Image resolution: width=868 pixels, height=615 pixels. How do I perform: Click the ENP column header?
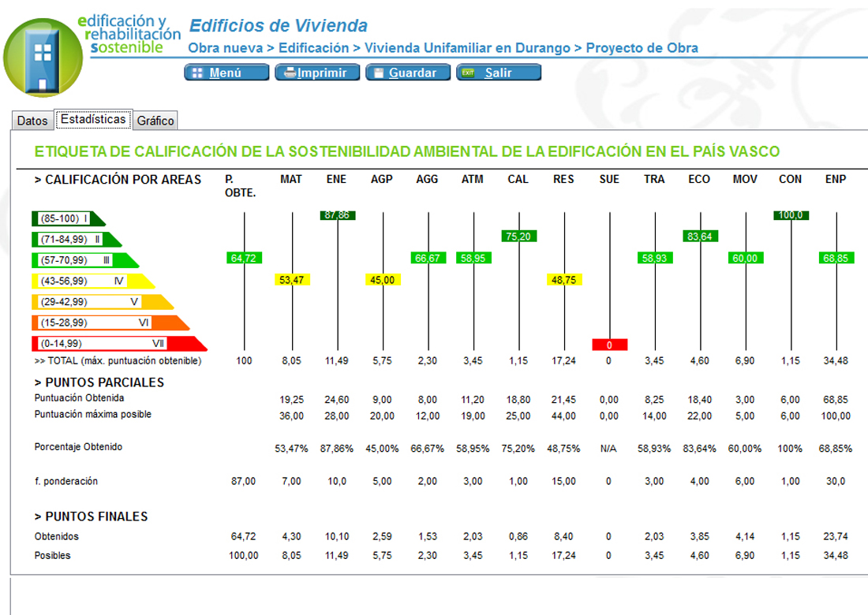836,179
